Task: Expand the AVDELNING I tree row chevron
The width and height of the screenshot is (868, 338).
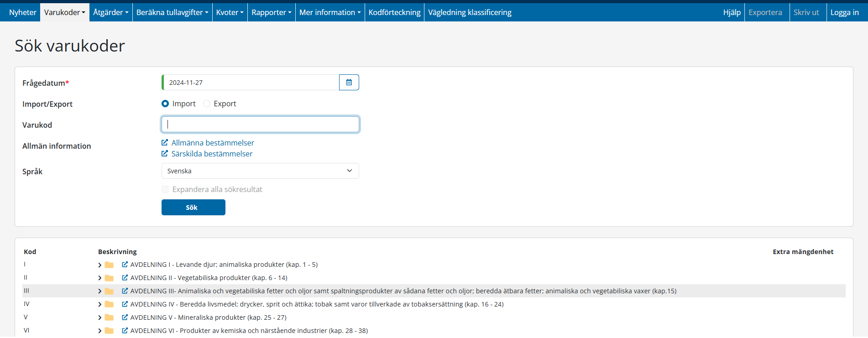Action: tap(99, 265)
